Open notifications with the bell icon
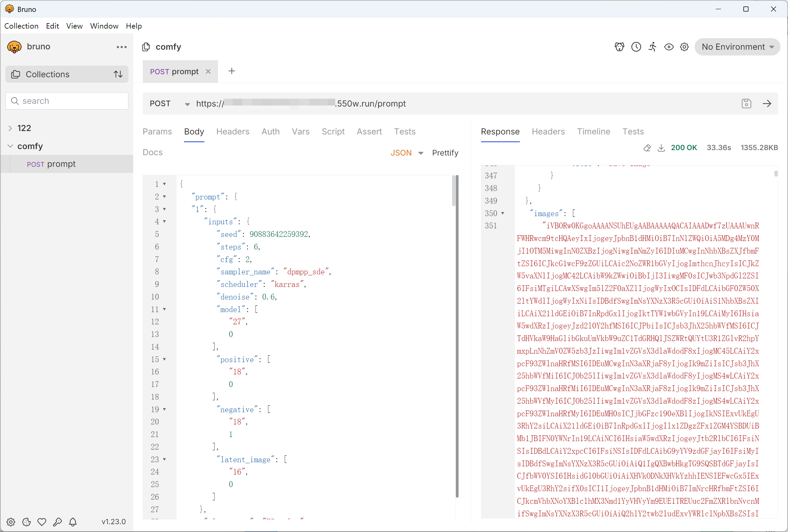Image resolution: width=788 pixels, height=532 pixels. [73, 522]
